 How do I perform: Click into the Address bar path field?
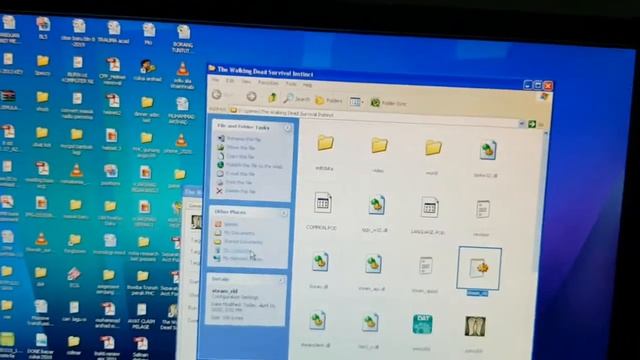(373, 116)
